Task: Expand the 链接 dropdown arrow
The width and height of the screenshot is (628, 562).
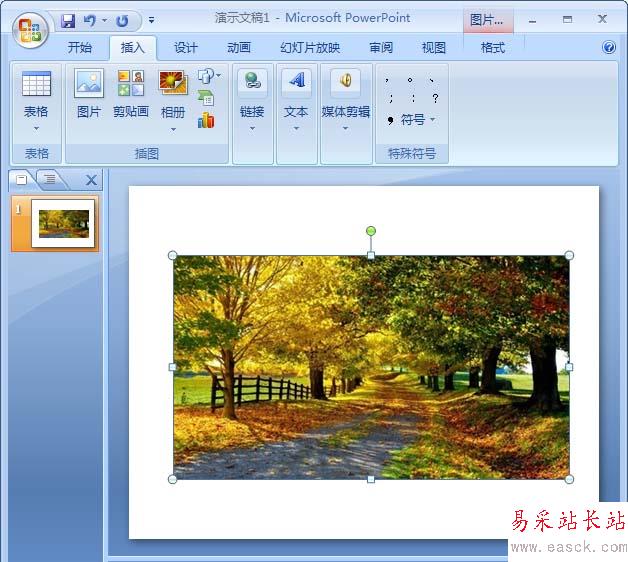Action: pyautogui.click(x=252, y=129)
